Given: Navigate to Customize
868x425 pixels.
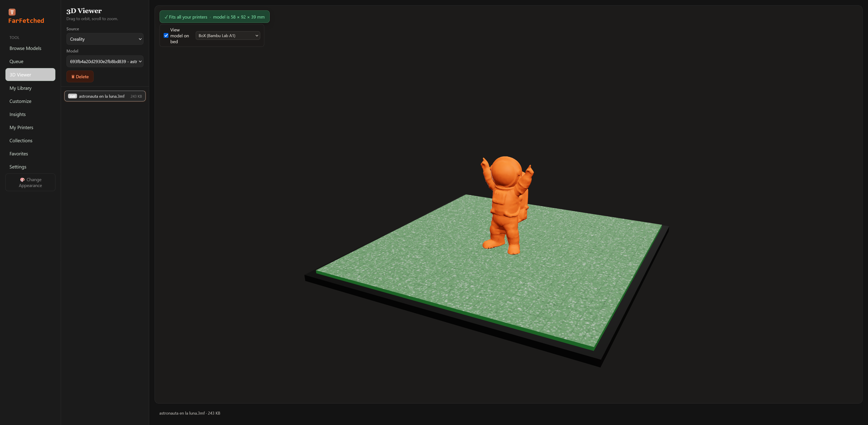Looking at the screenshot, I should click(30, 101).
